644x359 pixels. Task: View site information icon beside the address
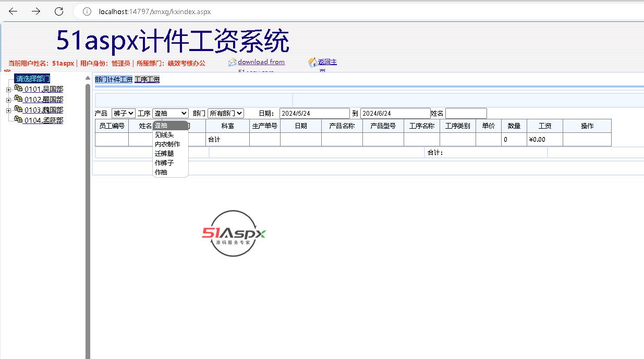[x=87, y=11]
